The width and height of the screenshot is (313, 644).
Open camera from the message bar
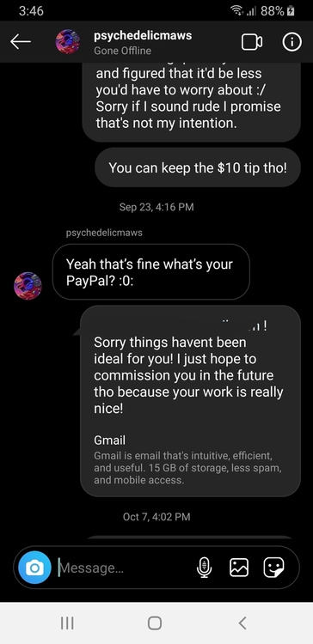pos(34,568)
